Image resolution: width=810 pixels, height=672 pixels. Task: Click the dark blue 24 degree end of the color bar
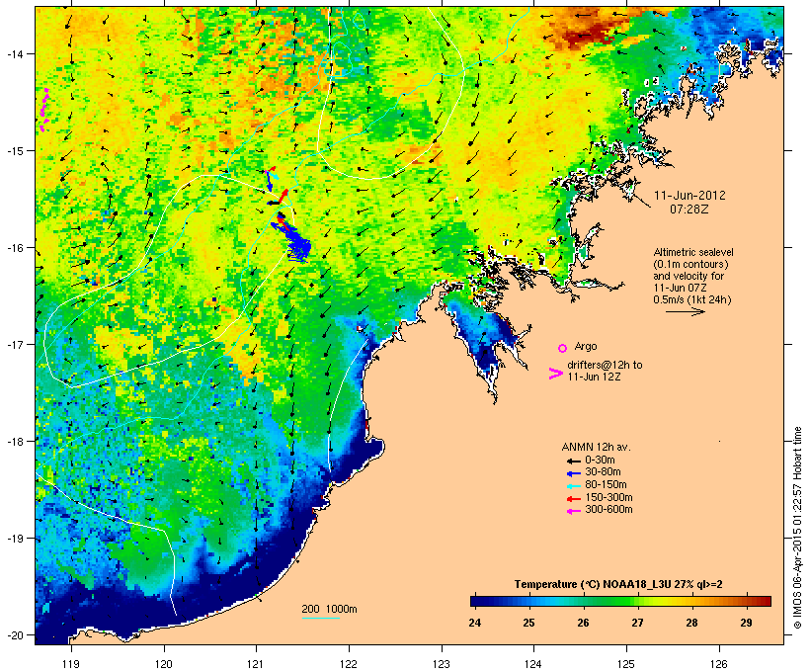click(475, 601)
